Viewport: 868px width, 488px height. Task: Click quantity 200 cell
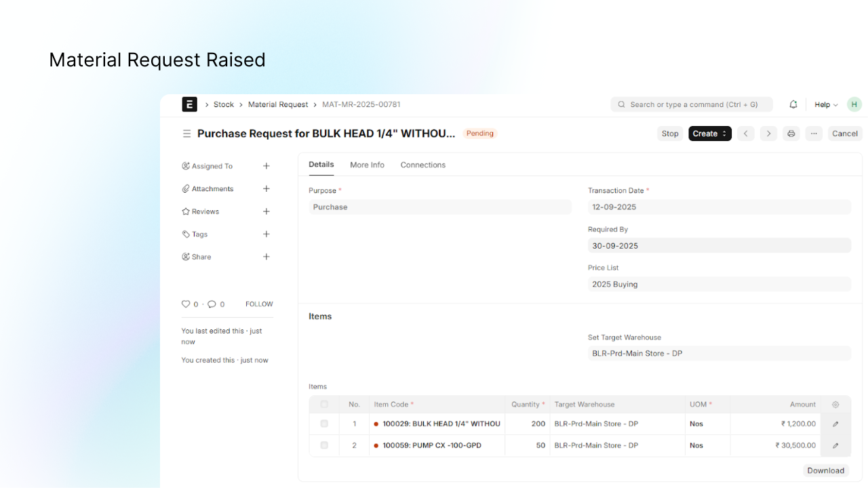point(528,424)
